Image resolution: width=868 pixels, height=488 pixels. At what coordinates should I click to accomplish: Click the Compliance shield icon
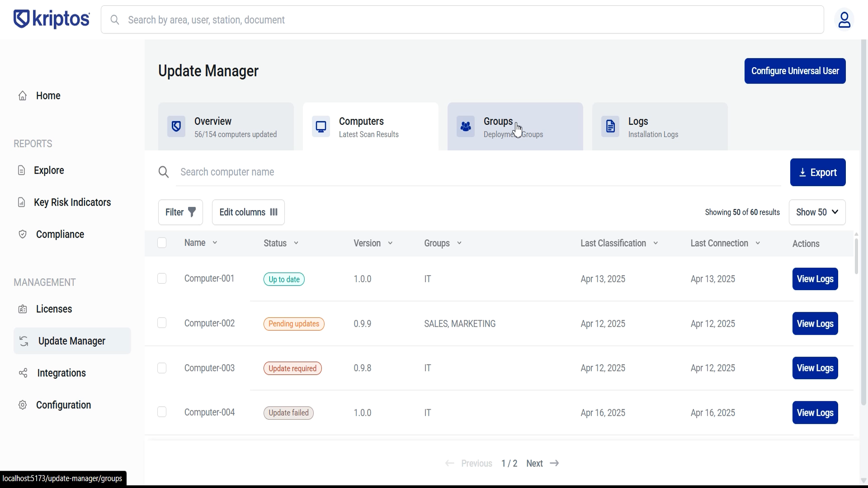click(22, 234)
